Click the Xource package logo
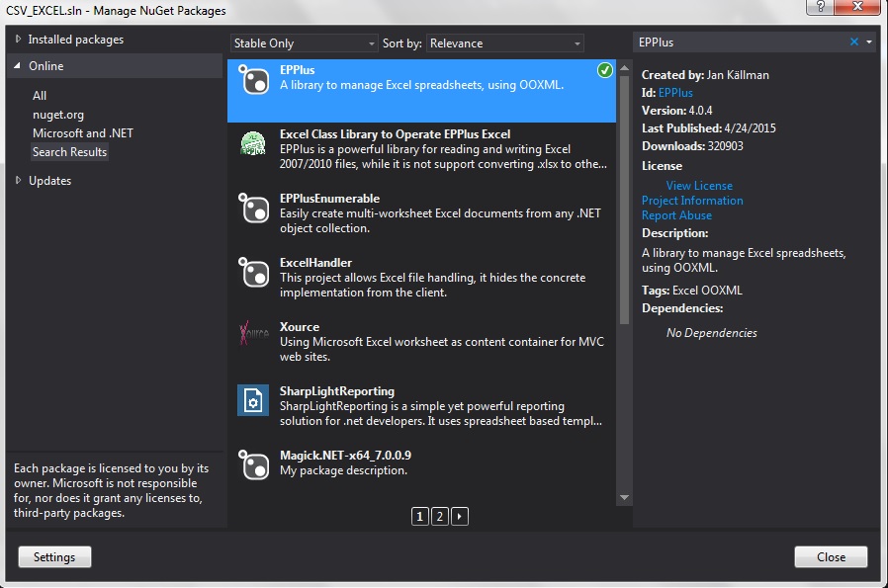 [x=253, y=333]
